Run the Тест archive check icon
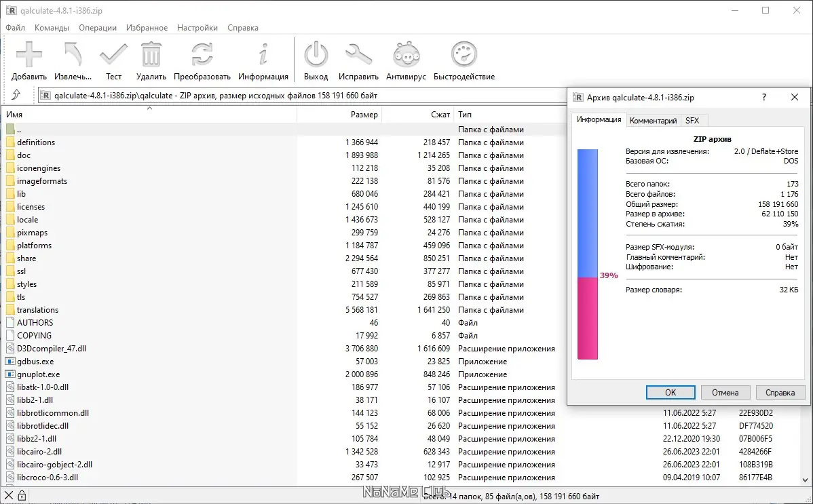The height and width of the screenshot is (504, 813). 113,54
